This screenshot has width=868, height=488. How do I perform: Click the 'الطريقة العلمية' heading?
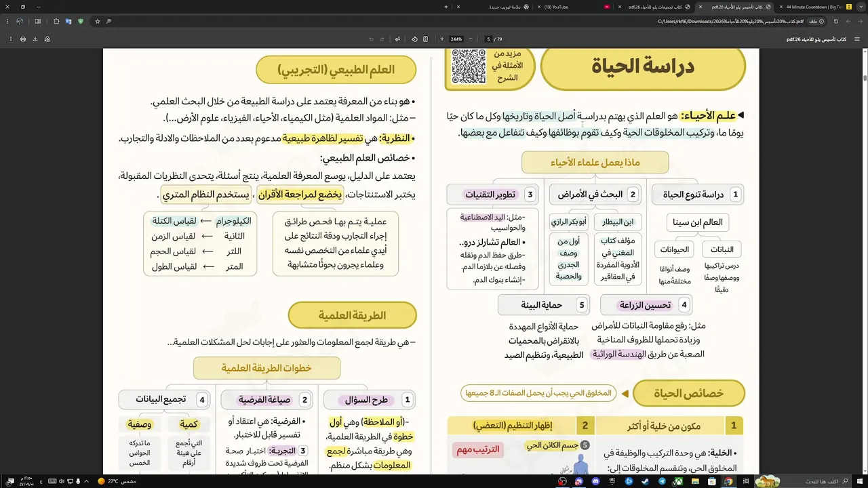[352, 316]
